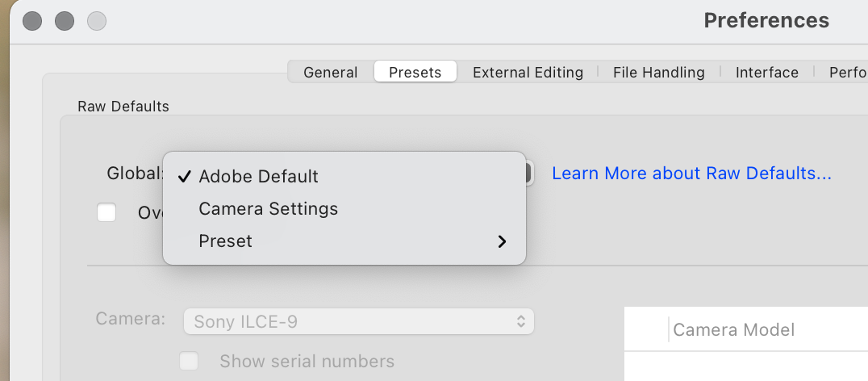Switch to the Interface tab
The width and height of the screenshot is (868, 381).
pos(766,73)
